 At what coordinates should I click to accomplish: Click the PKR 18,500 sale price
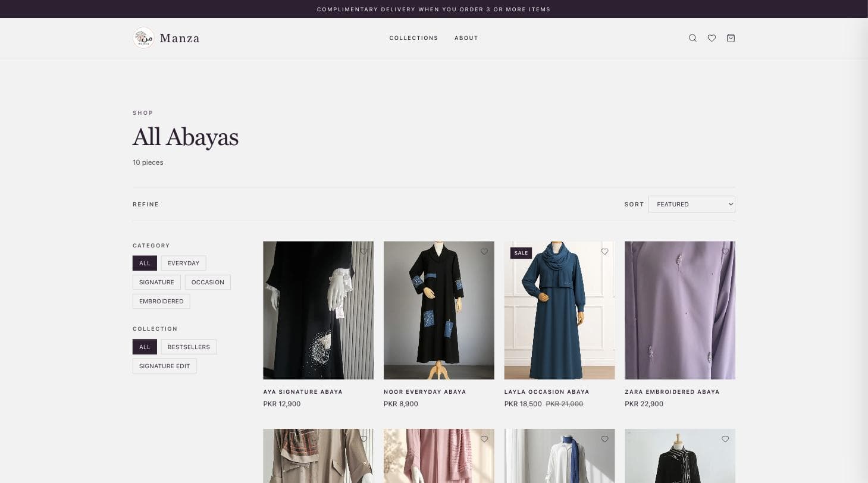tap(523, 404)
